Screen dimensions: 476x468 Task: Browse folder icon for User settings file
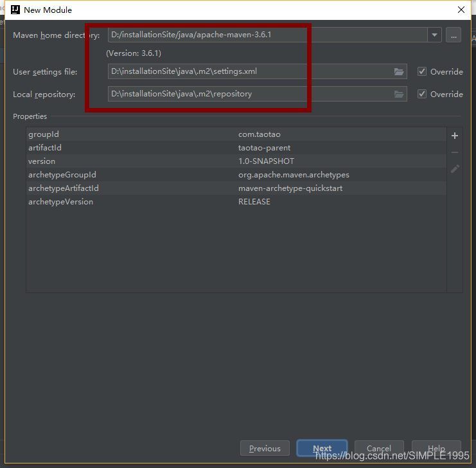point(398,72)
